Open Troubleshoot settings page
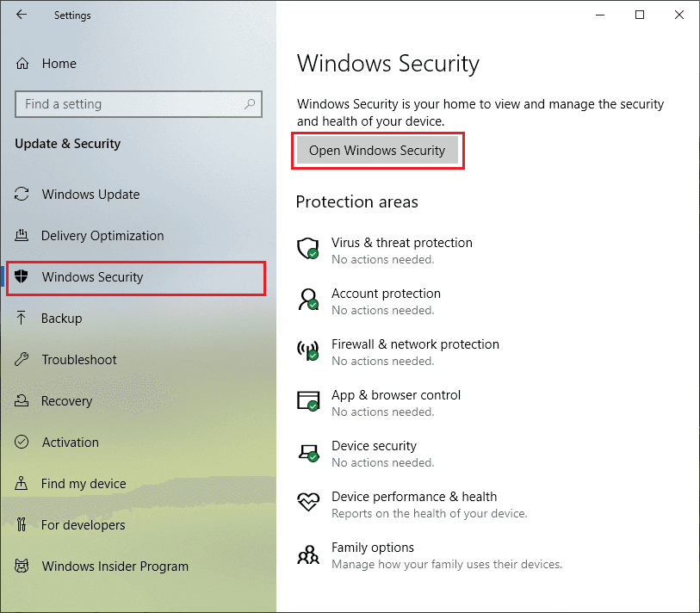This screenshot has width=700, height=613. point(79,359)
